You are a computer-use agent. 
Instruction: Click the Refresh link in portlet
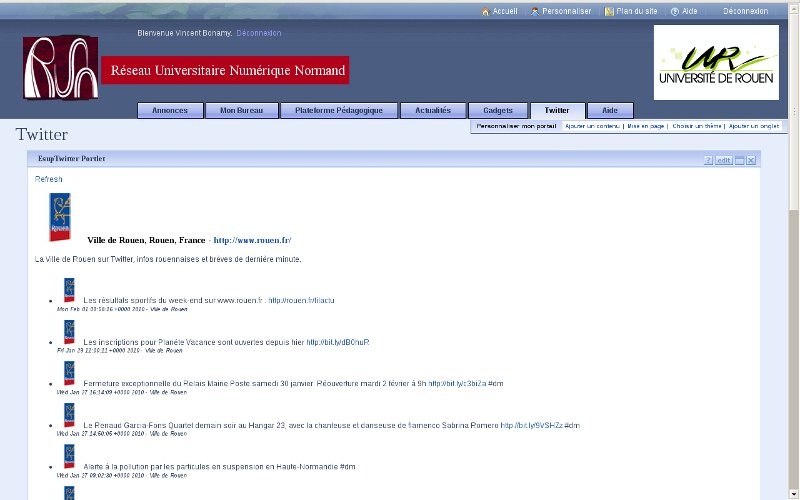point(48,179)
